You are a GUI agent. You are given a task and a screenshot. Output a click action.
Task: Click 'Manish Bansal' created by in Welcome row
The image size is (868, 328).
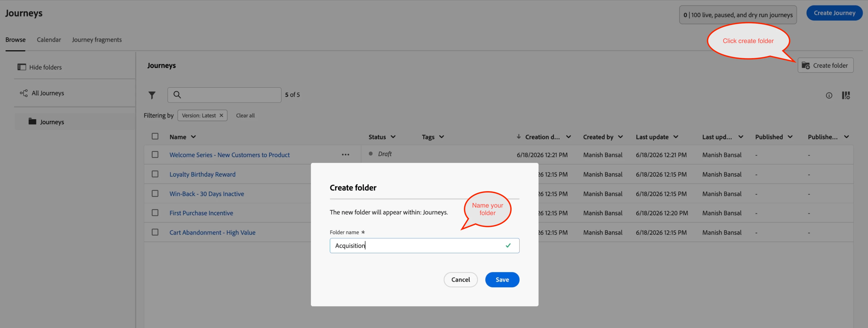pyautogui.click(x=603, y=155)
